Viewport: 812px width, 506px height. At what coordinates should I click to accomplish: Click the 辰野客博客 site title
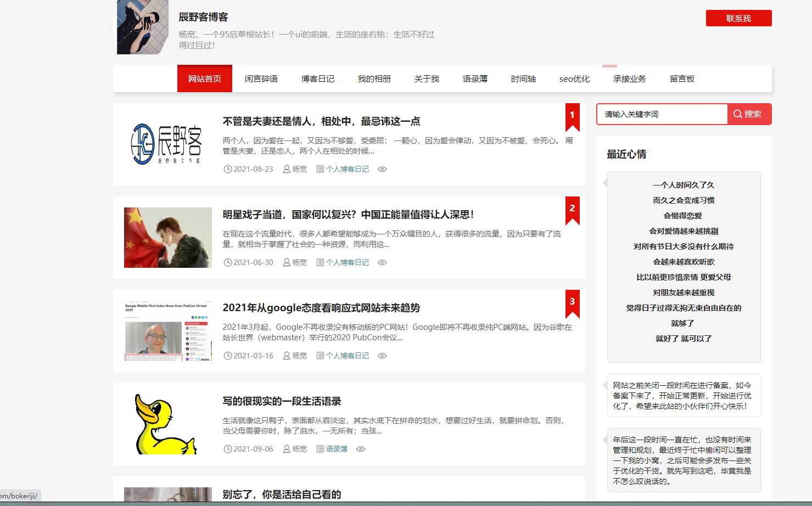point(203,17)
